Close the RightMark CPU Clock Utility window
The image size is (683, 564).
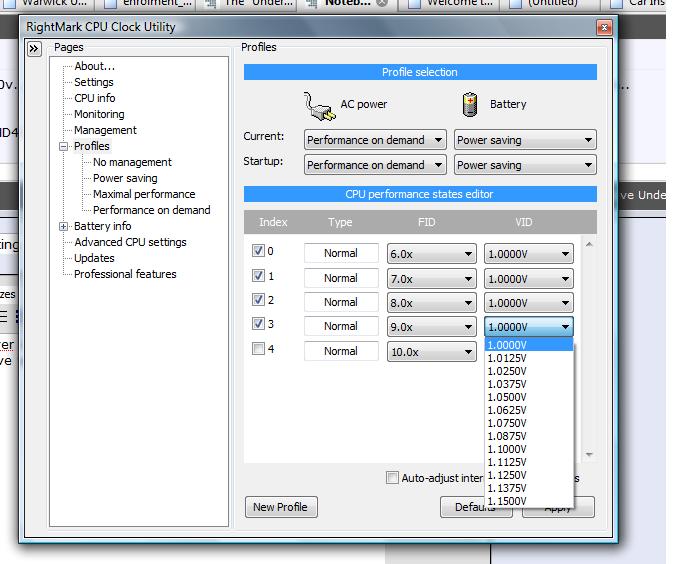point(604,27)
